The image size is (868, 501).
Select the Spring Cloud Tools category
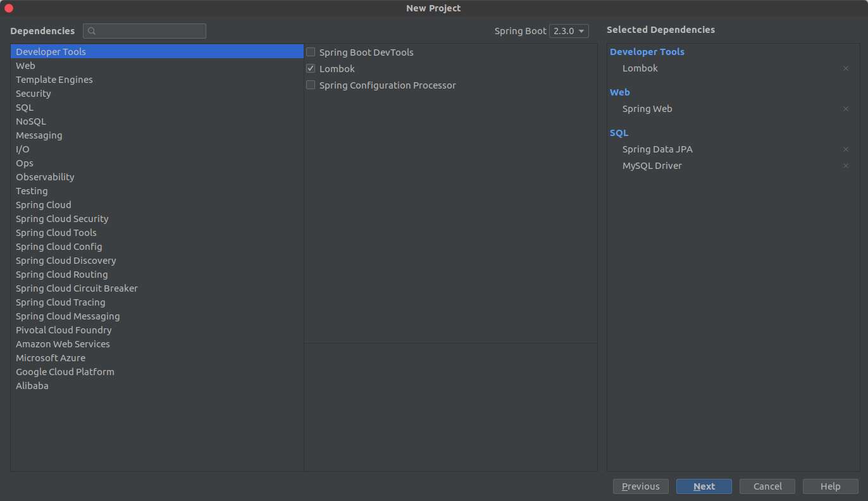pos(157,233)
